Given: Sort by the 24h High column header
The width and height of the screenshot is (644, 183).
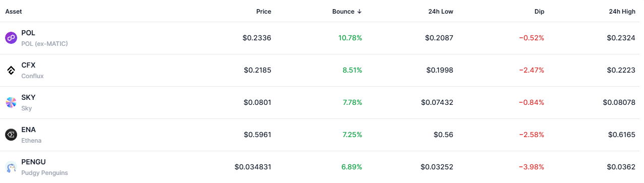Looking at the screenshot, I should (622, 11).
